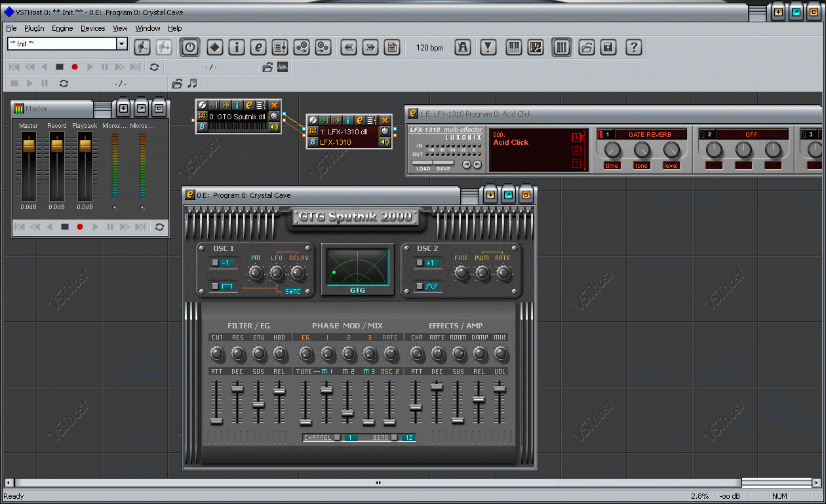
Task: Open the Window menu
Action: point(147,28)
